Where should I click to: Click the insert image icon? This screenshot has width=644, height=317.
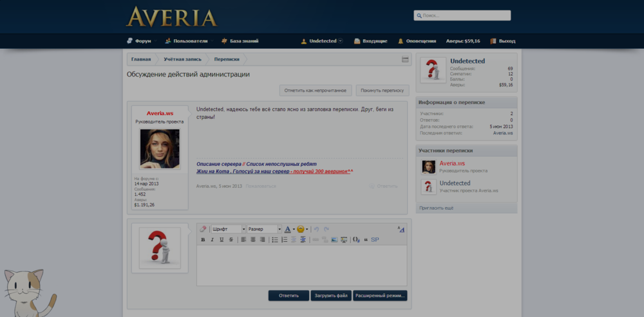coord(334,240)
